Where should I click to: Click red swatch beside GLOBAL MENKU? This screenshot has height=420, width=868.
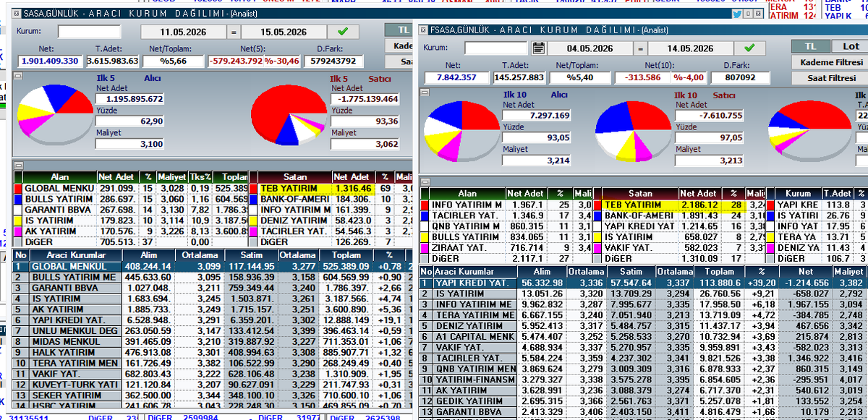point(18,188)
